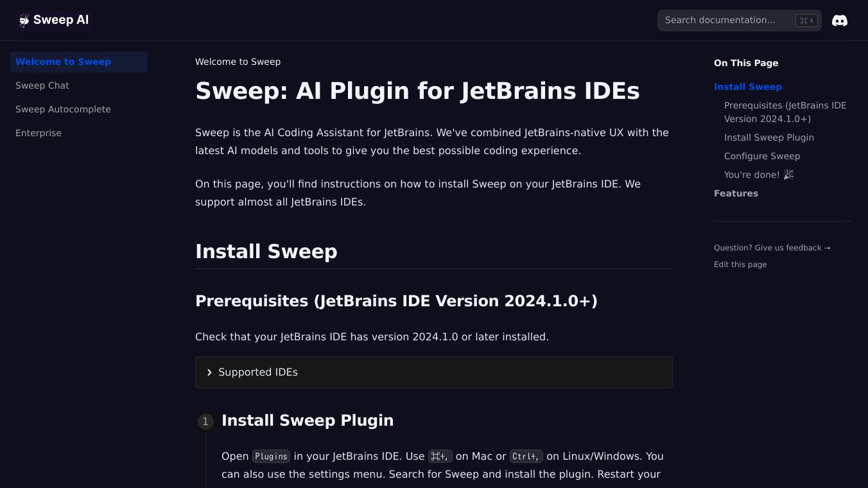Viewport: 868px width, 488px height.
Task: Click the search keyboard shortcut badge
Action: coord(806,21)
